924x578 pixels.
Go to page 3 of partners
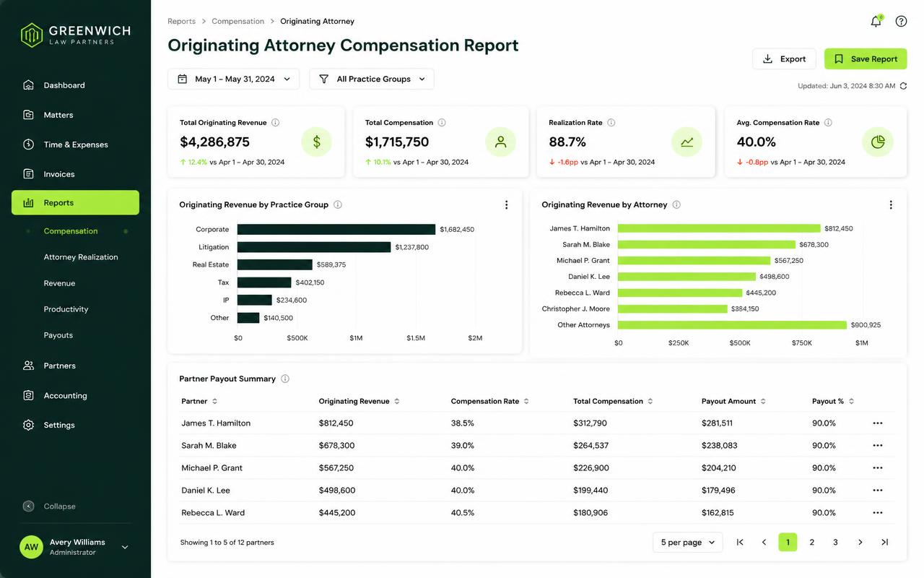(835, 542)
